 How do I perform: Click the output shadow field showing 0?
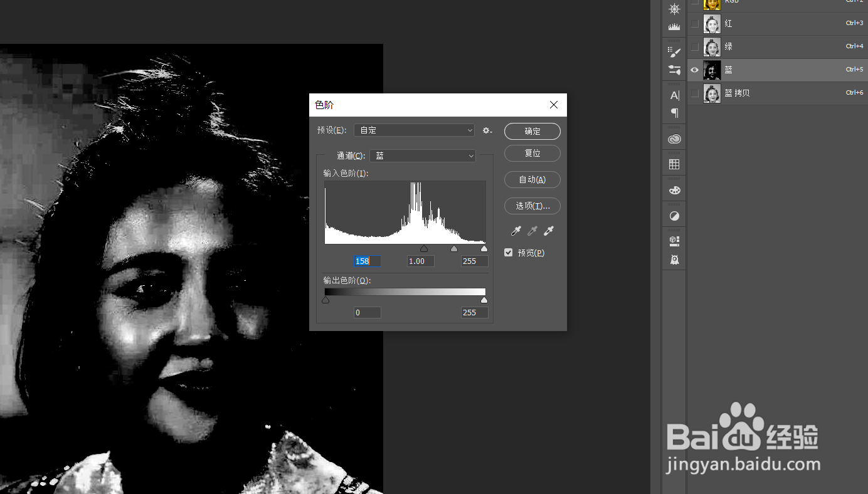(x=367, y=312)
